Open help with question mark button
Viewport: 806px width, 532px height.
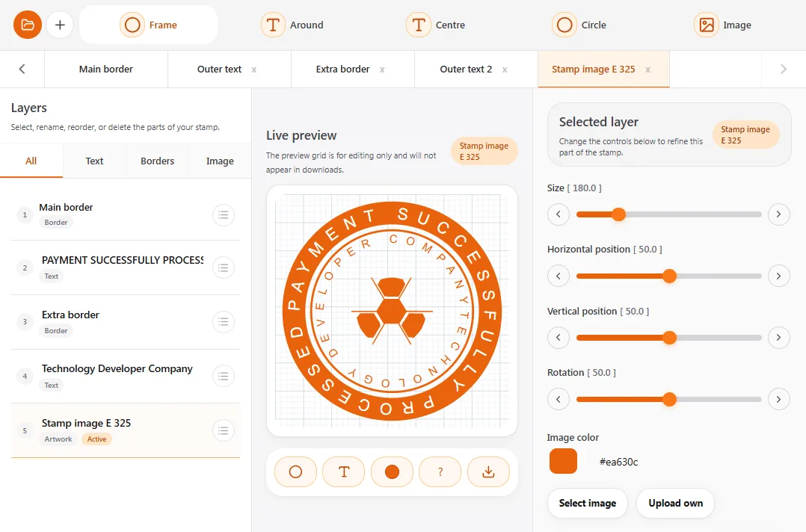[440, 471]
